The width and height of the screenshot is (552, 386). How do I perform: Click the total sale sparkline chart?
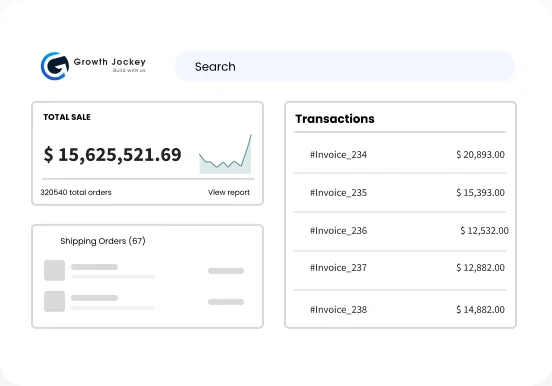(225, 154)
